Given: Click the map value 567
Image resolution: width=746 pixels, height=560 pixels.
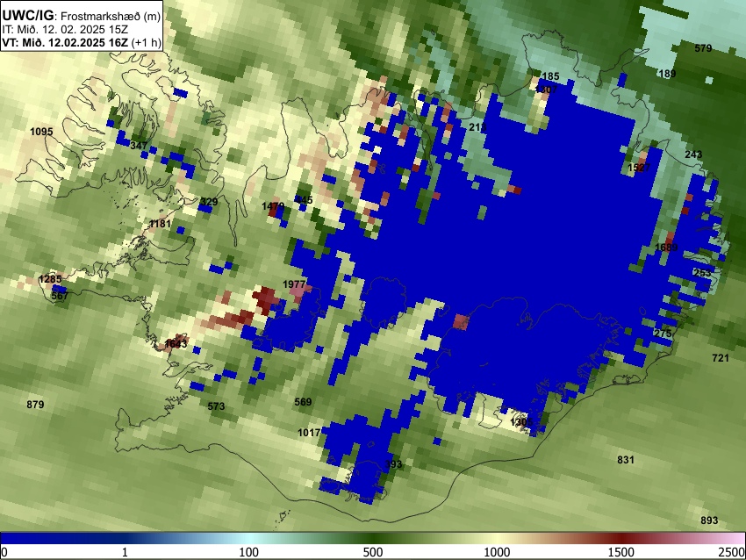Looking at the screenshot, I should click(x=60, y=296).
